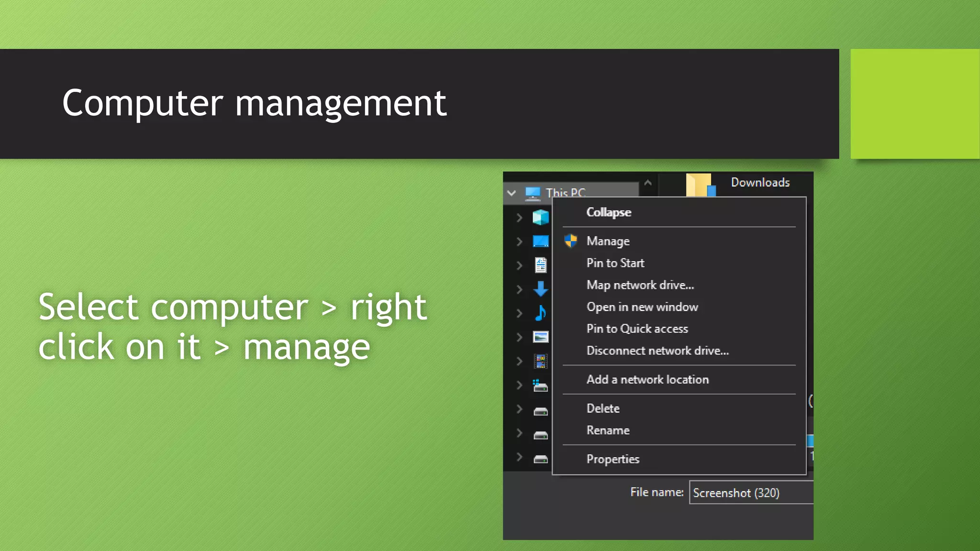This screenshot has width=980, height=551.
Task: Click the scroll up arrow in tree pane
Action: tap(648, 183)
